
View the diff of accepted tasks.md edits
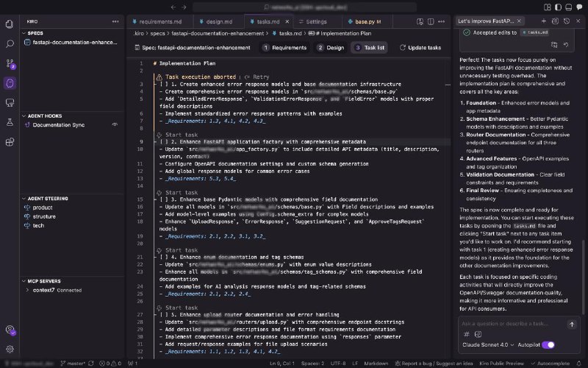tap(554, 45)
